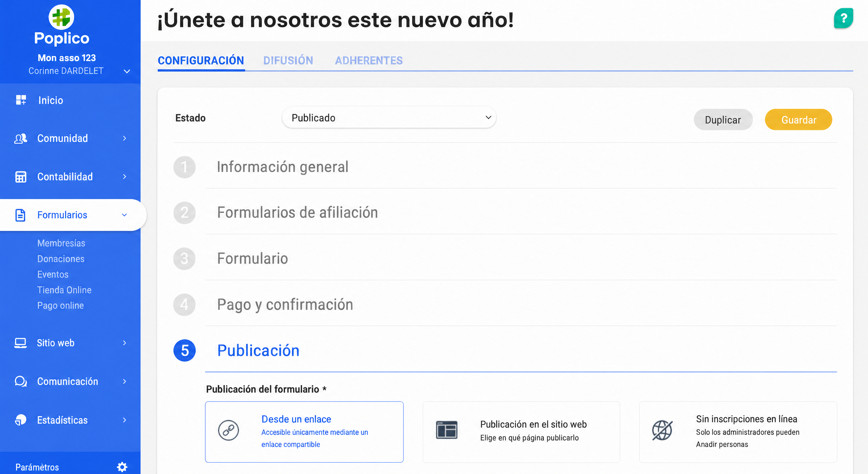Select the Desde un enlace publication option
Screen dimensions: 868x474
coord(304,432)
